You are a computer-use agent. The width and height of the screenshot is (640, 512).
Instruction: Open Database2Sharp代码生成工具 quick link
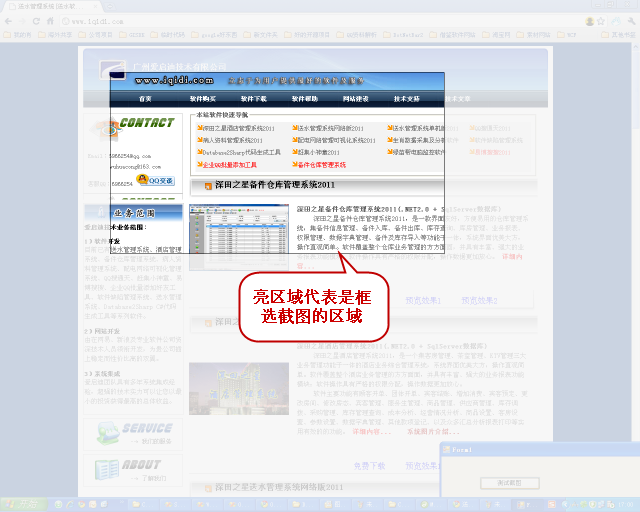[242, 152]
